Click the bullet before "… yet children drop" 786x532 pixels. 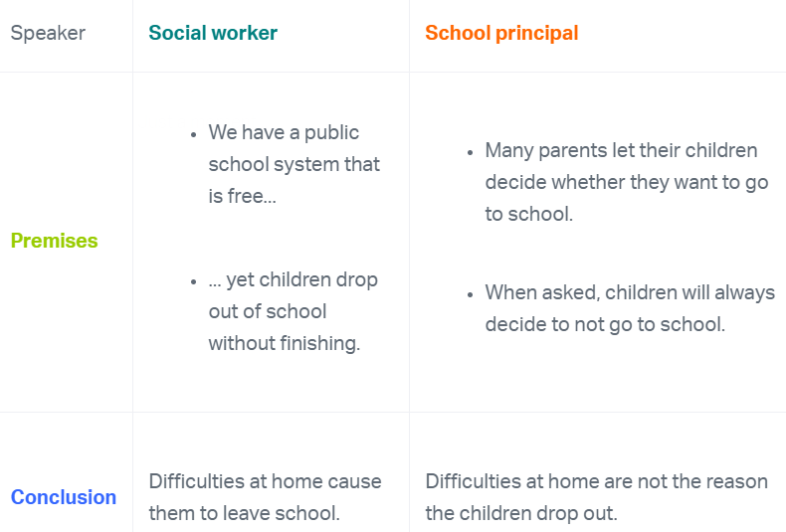(193, 280)
